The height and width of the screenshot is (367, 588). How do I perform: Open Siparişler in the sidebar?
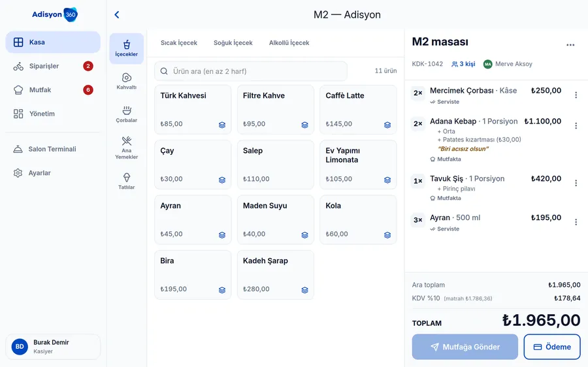point(53,66)
